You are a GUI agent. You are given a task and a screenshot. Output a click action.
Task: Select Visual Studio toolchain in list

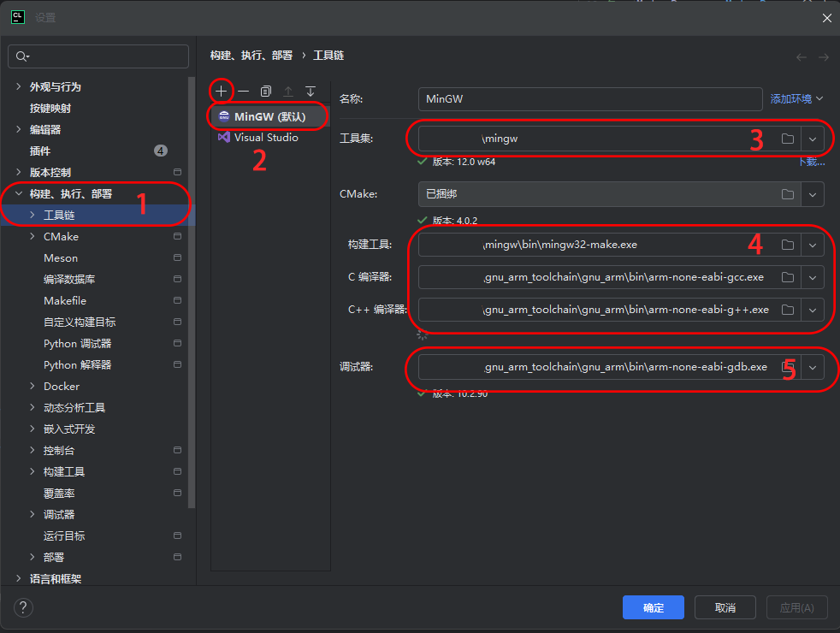pos(266,138)
